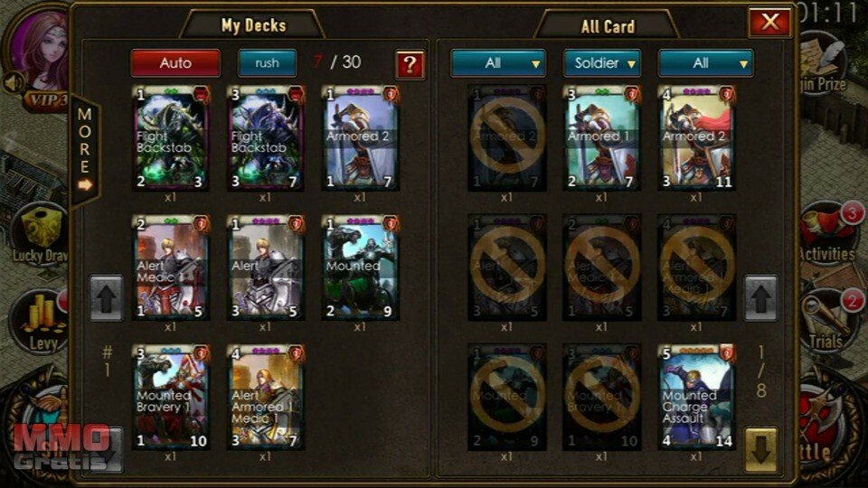The width and height of the screenshot is (868, 488).
Task: Click the red Auto button
Action: click(175, 63)
